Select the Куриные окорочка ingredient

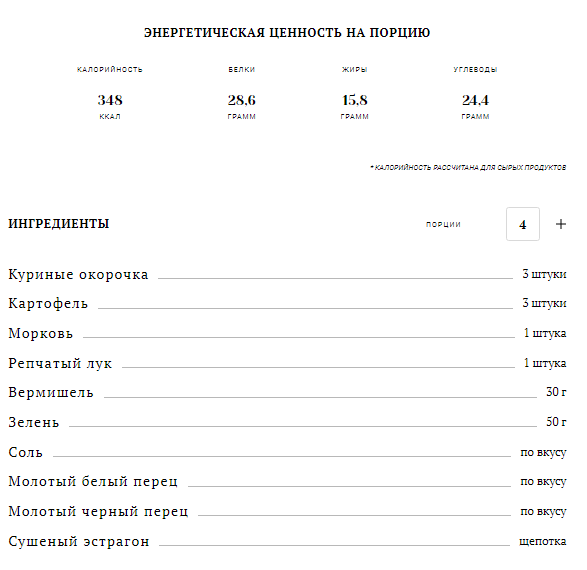(x=78, y=274)
